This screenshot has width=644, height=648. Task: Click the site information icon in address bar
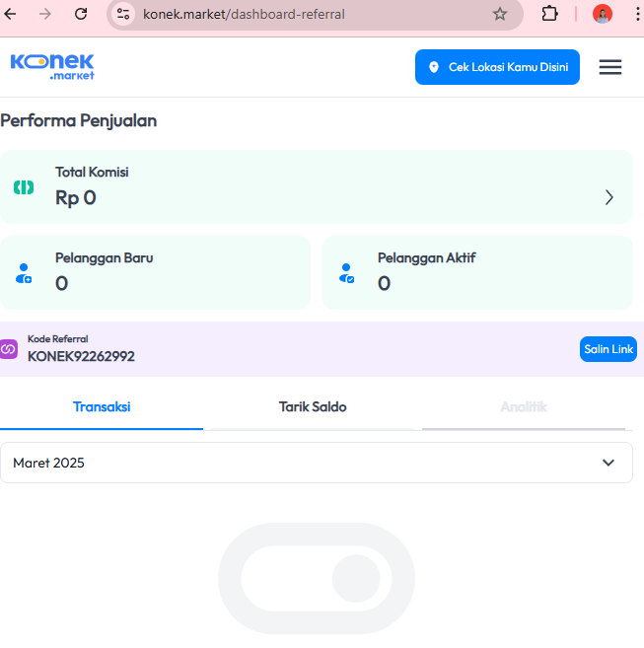point(122,14)
